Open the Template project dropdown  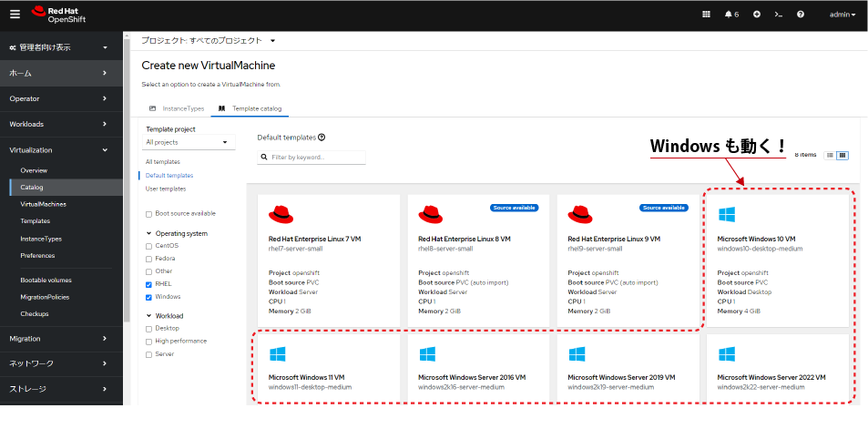click(187, 142)
